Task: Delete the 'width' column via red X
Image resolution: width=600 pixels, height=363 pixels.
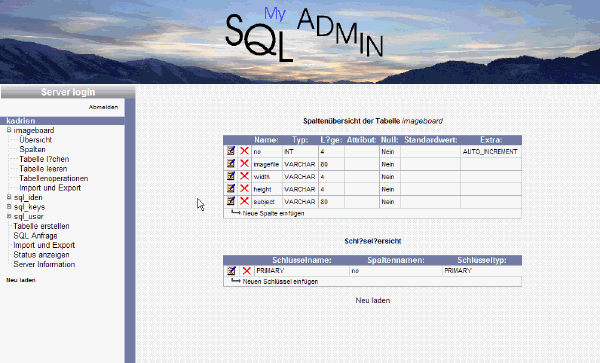Action: click(244, 176)
